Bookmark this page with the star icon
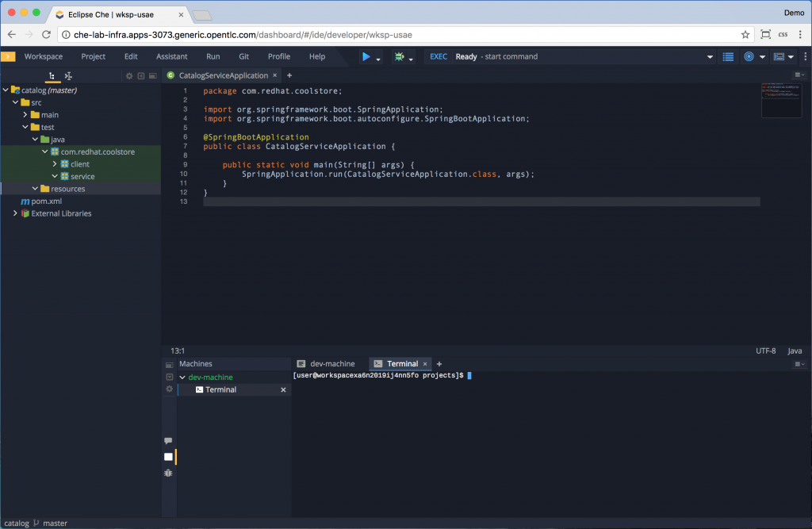The width and height of the screenshot is (812, 529). [745, 35]
